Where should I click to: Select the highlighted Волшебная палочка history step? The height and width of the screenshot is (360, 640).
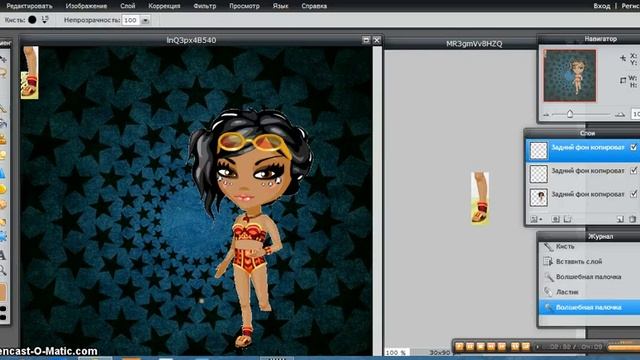(589, 307)
